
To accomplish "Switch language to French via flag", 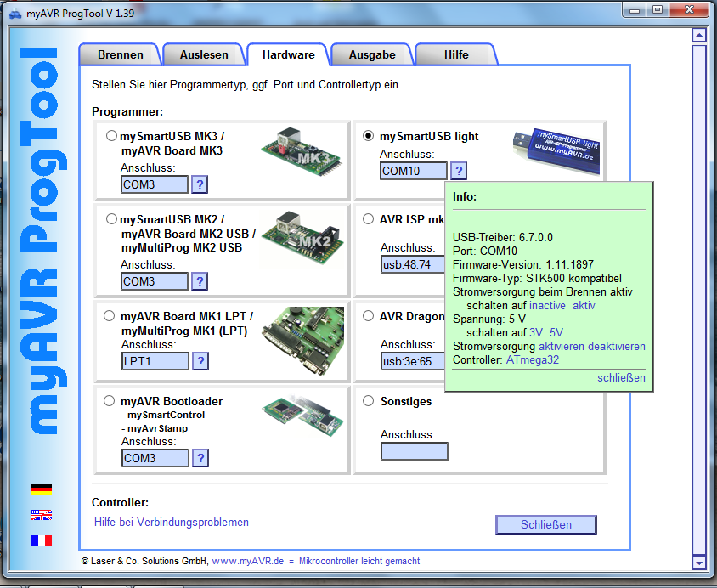I will (x=42, y=540).
